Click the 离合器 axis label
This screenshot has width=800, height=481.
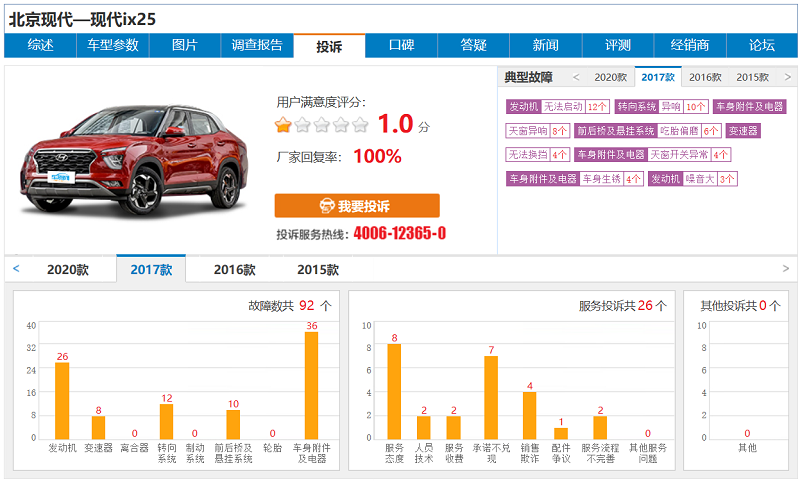click(x=135, y=448)
